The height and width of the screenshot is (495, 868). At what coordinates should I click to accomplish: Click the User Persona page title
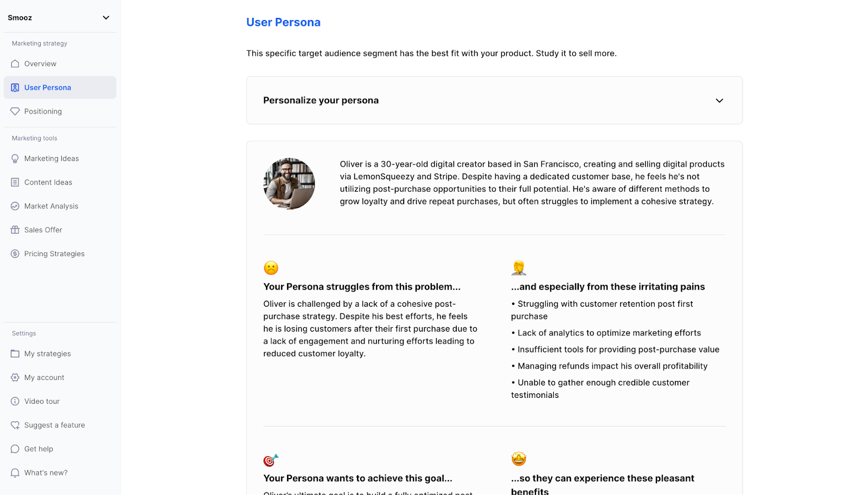pyautogui.click(x=283, y=22)
